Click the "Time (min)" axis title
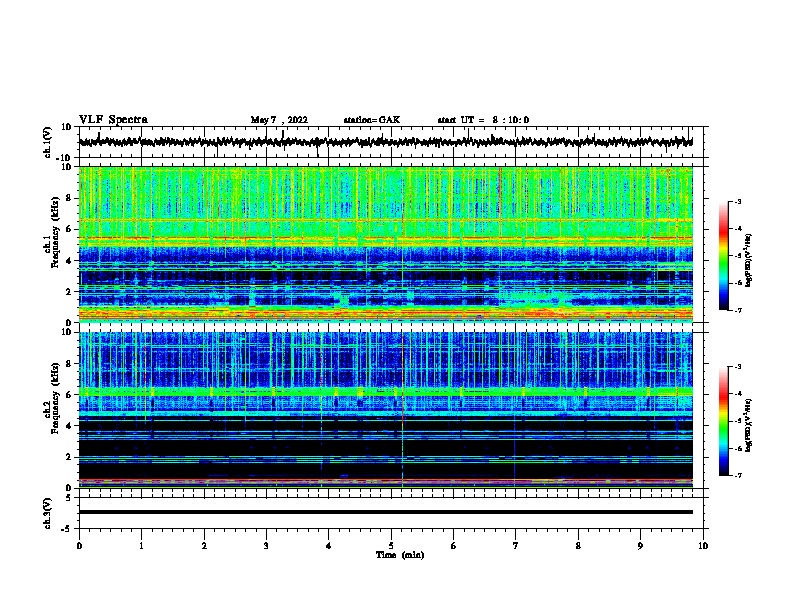The height and width of the screenshot is (612, 792). coord(400,555)
